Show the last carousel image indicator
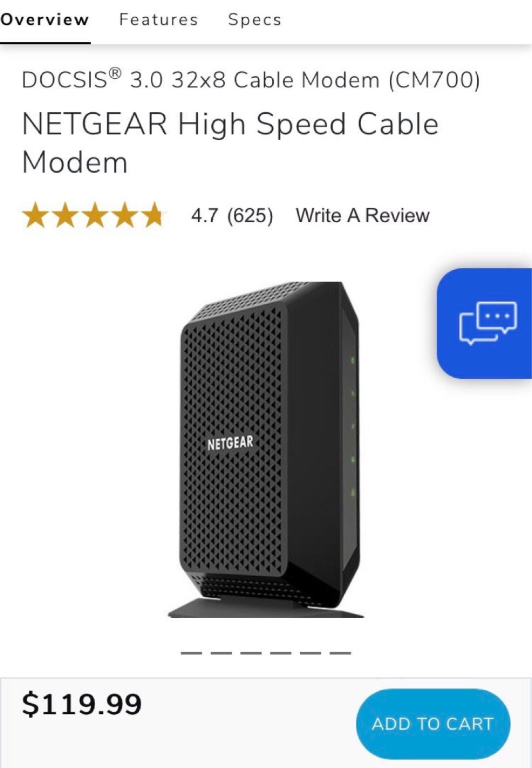This screenshot has height=768, width=532. [x=340, y=653]
